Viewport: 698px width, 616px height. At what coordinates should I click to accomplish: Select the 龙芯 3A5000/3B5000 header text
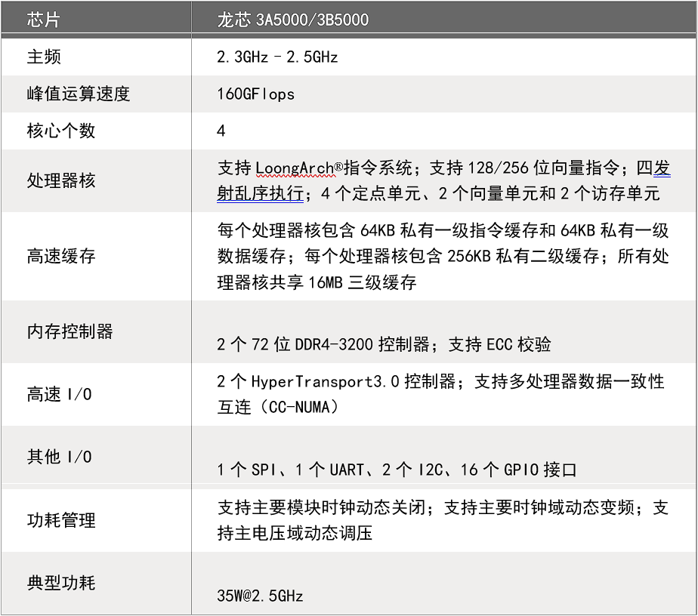coord(293,18)
